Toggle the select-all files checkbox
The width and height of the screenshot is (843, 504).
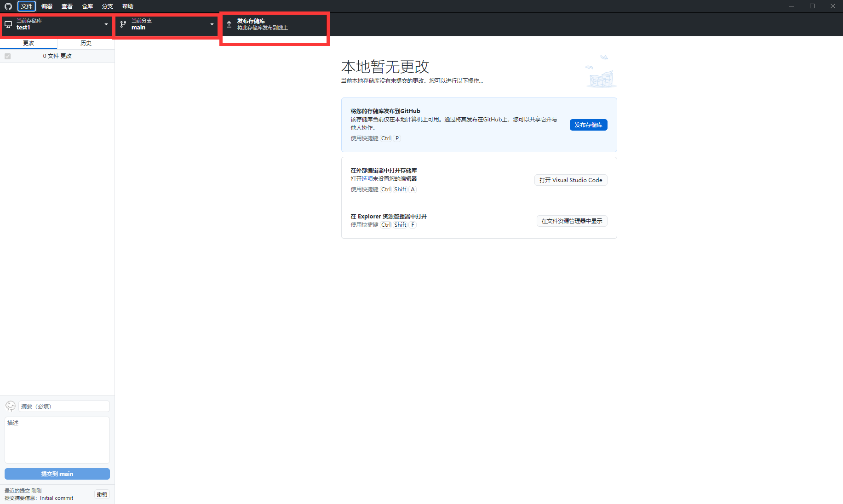(7, 56)
